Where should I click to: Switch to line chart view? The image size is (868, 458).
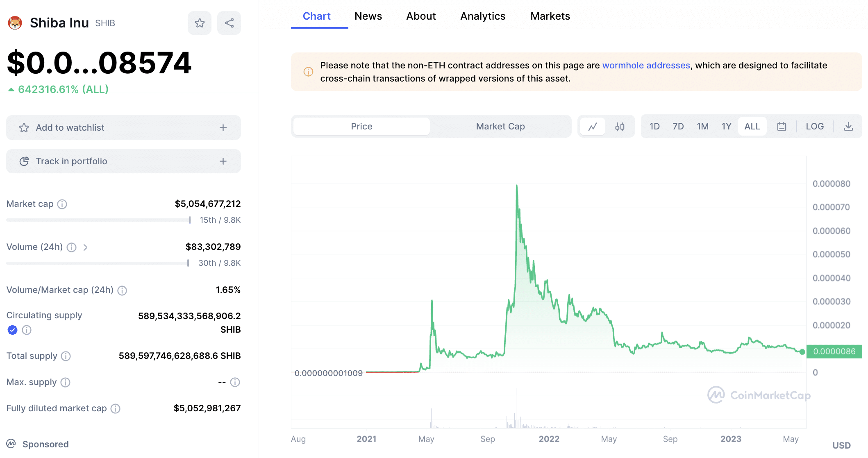[x=593, y=127]
